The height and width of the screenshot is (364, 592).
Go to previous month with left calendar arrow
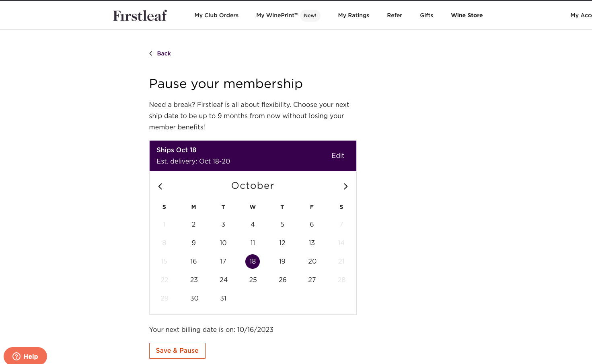pyautogui.click(x=160, y=186)
